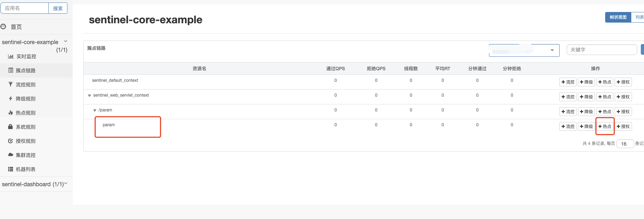Open 实时监控 real-time monitoring page

click(x=26, y=56)
